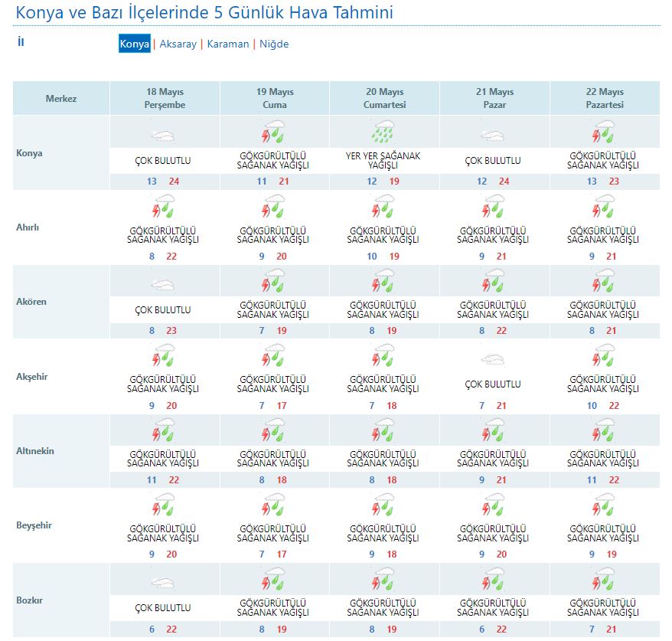Click Akşehir's cloudy icon for 21 Mayıs
The height and width of the screenshot is (641, 672).
[x=494, y=359]
